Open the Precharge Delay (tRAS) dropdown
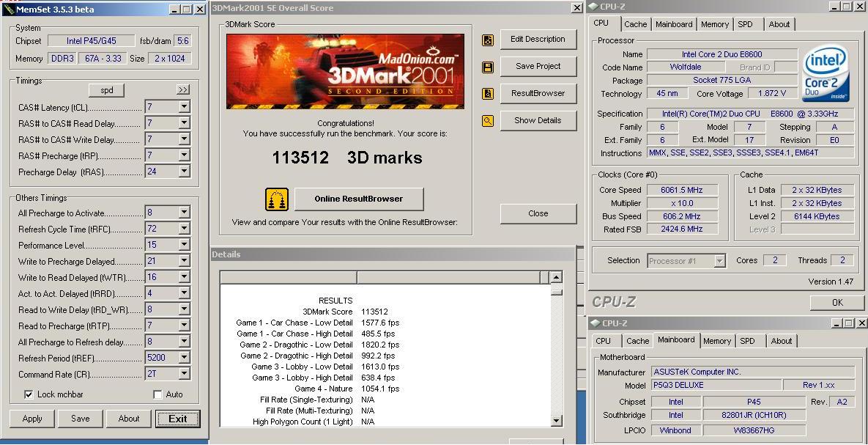868x445 pixels. click(185, 172)
